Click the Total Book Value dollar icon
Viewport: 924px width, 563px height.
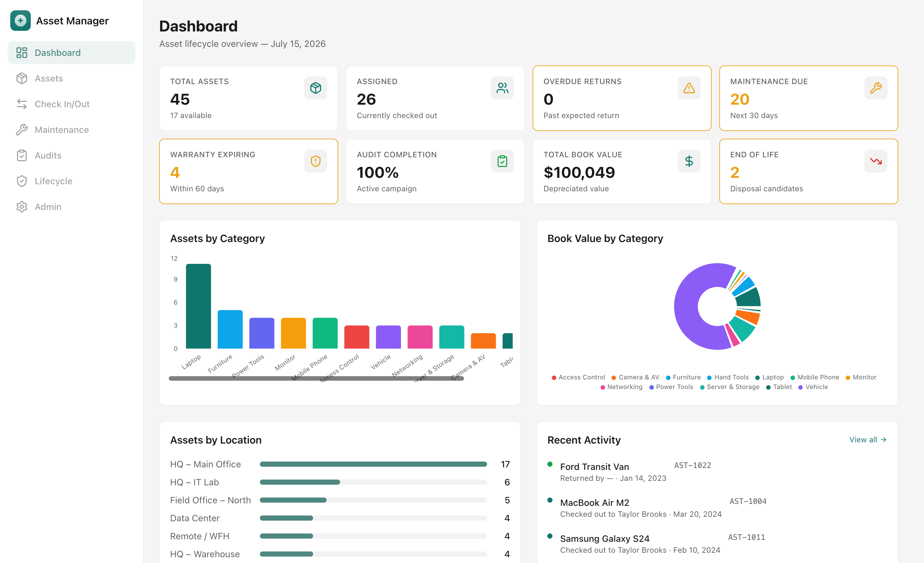point(689,161)
